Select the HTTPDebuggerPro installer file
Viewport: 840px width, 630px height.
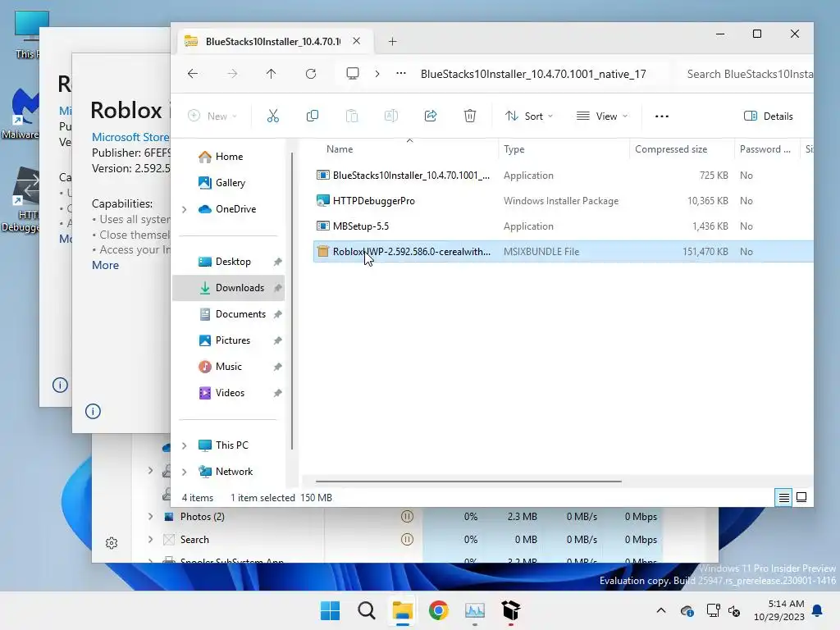coord(373,201)
